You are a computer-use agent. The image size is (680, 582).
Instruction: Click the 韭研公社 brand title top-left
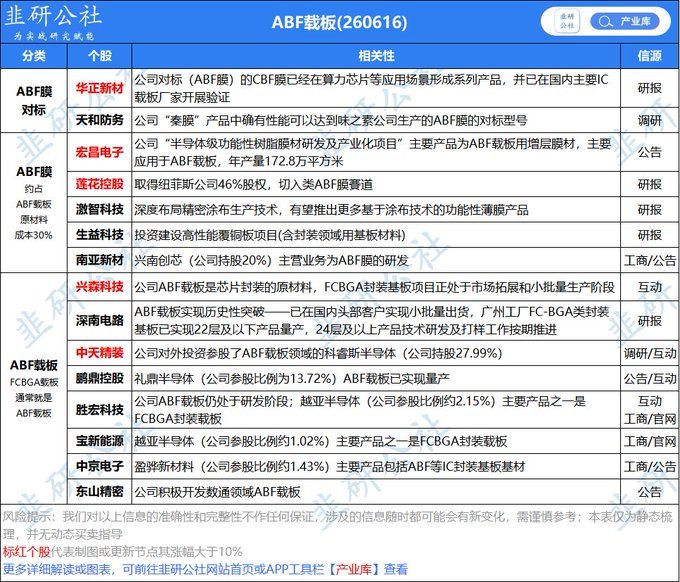tap(52, 16)
